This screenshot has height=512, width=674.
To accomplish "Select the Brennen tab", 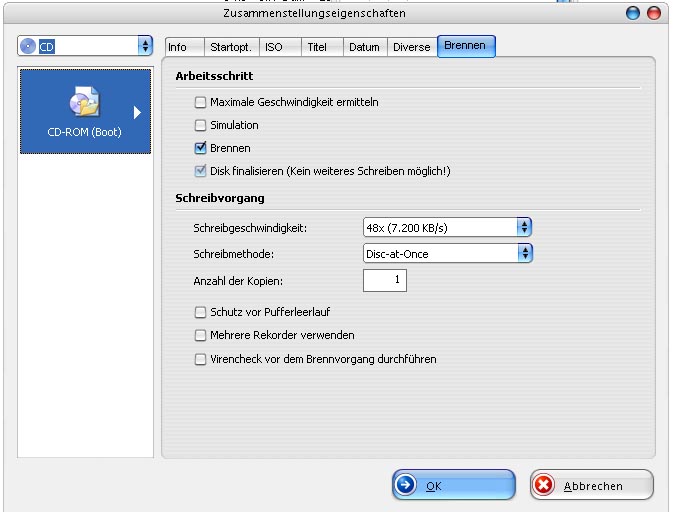I will pyautogui.click(x=466, y=46).
